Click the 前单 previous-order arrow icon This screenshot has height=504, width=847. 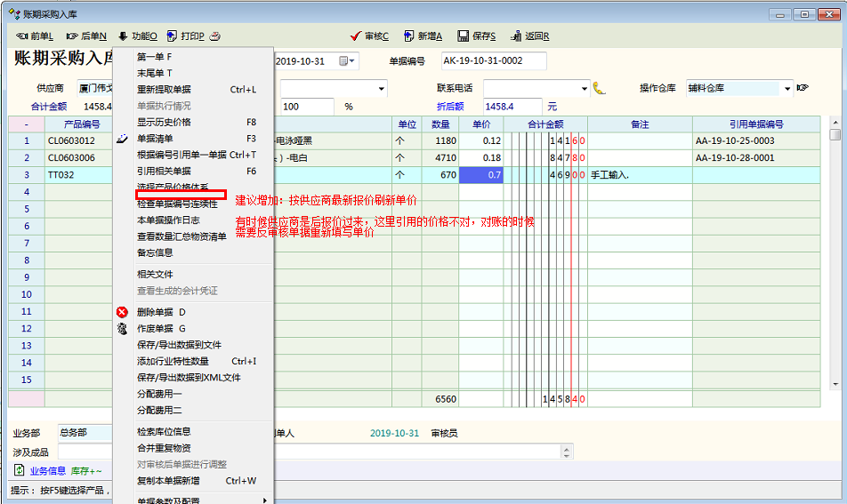pyautogui.click(x=21, y=36)
